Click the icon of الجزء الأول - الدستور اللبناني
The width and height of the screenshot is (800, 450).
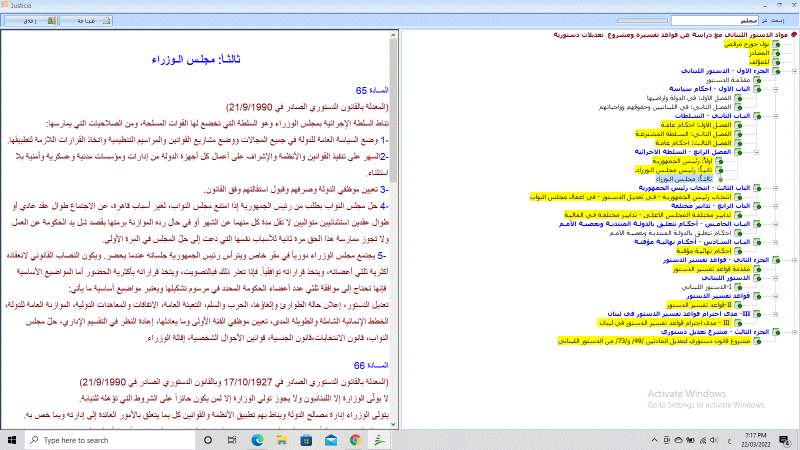(x=776, y=71)
